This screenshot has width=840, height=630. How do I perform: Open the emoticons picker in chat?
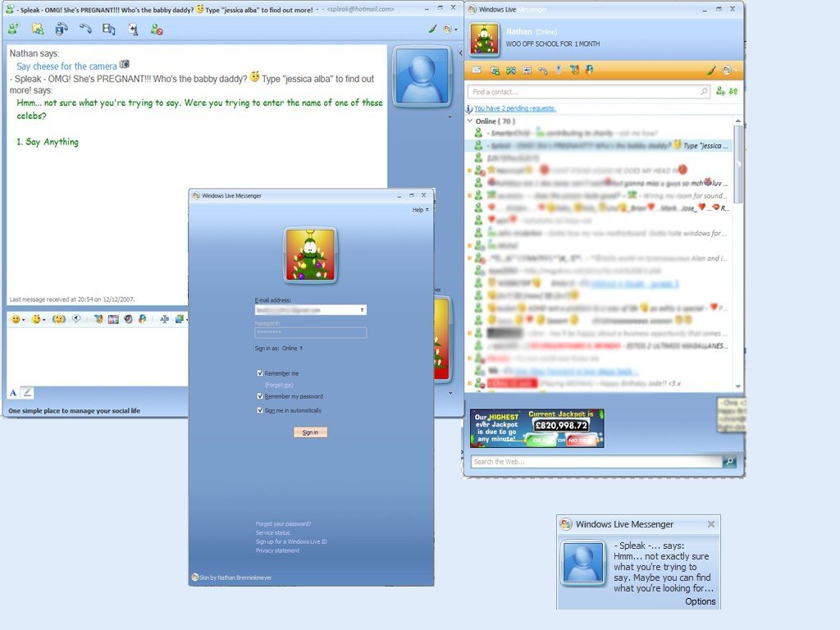(x=18, y=319)
